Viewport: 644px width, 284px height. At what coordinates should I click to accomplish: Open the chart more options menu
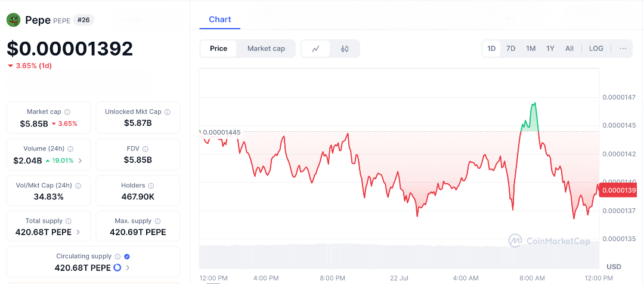coord(623,48)
